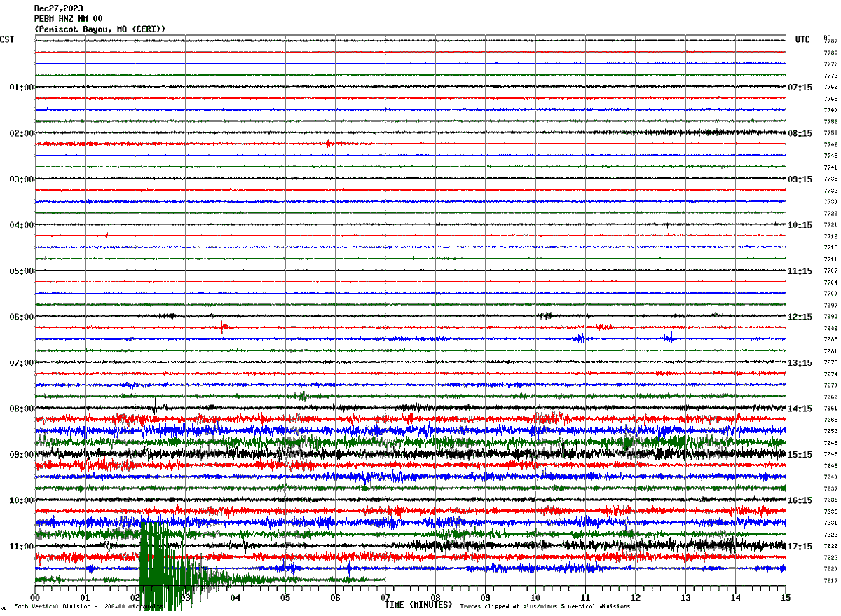The image size is (841, 616).
Task: Click the '14:15' UTC row label
Action: (800, 409)
